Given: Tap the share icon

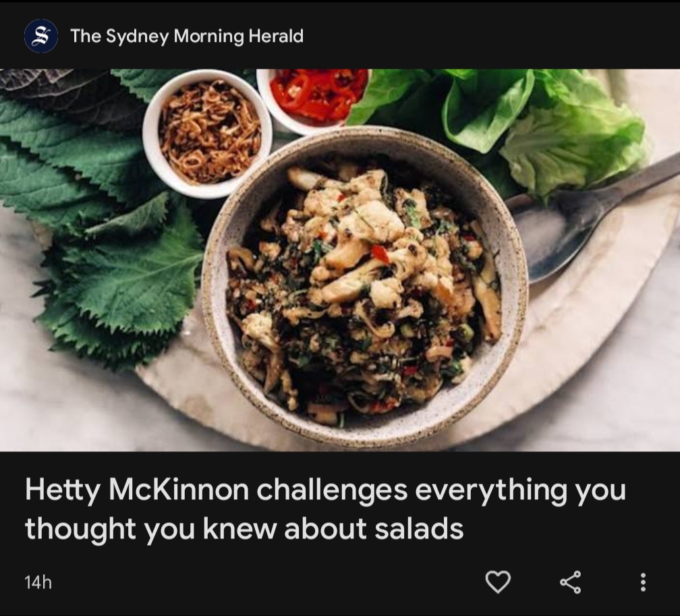Looking at the screenshot, I should 570,581.
